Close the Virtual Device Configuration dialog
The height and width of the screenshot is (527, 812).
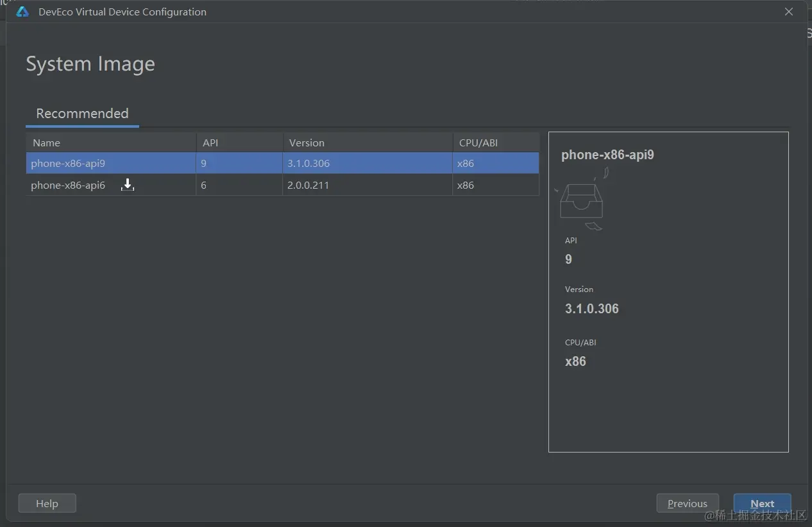[x=789, y=12]
